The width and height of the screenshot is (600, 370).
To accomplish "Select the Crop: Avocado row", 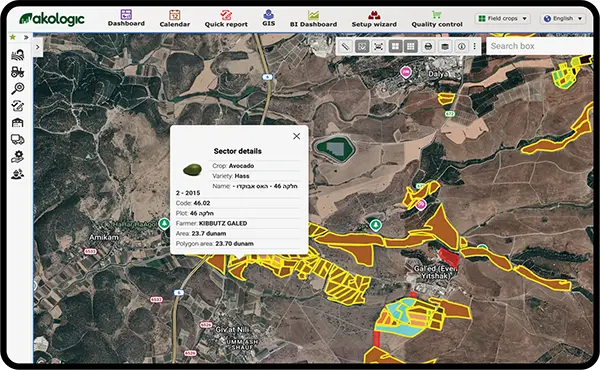I will [256, 166].
